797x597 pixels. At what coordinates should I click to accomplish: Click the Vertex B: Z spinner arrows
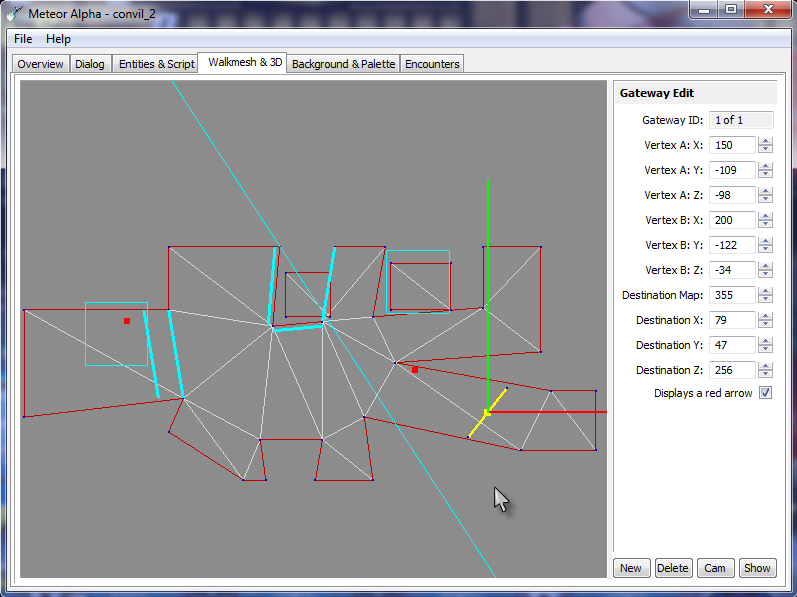point(765,270)
